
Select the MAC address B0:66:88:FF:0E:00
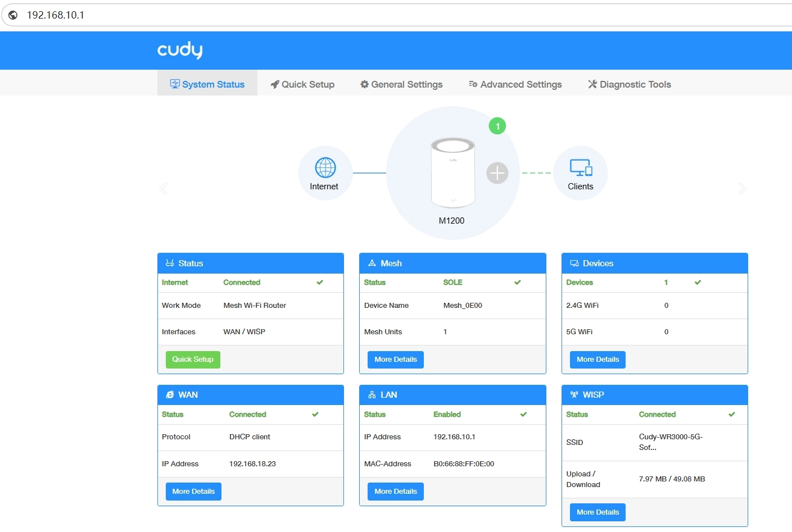click(464, 464)
